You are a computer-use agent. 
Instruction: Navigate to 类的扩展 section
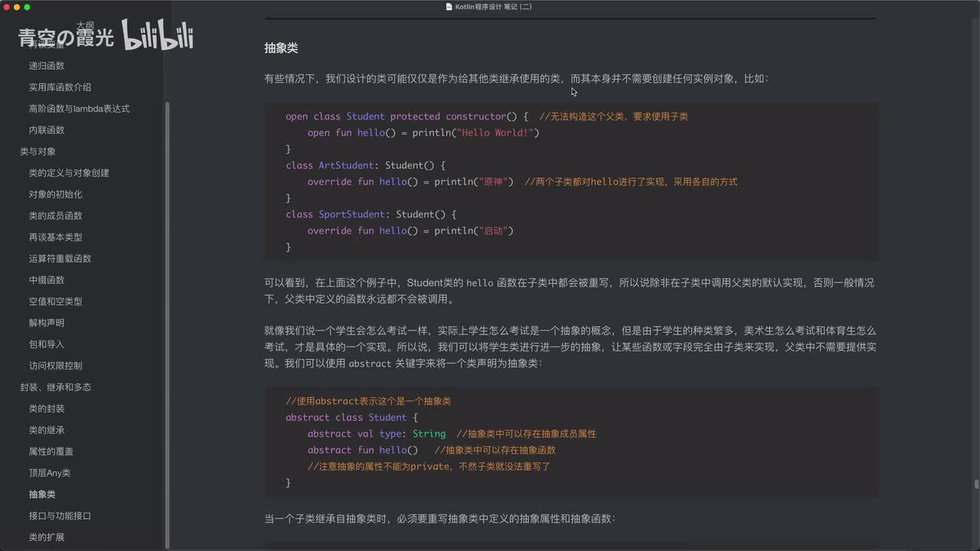pyautogui.click(x=47, y=537)
